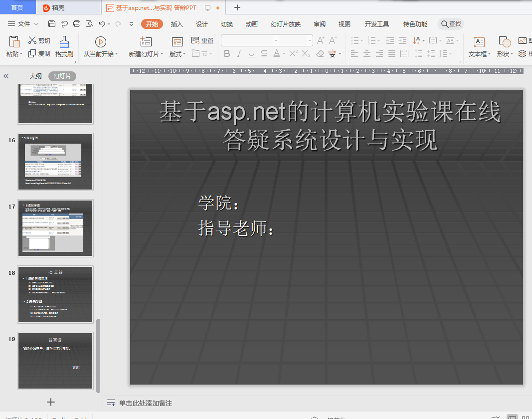Align text right

(379, 54)
